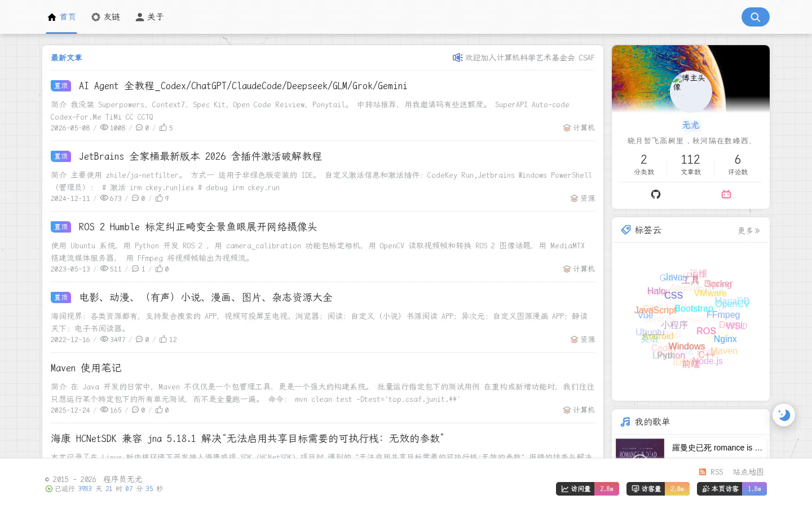
Task: Open the 关于 navigation item
Action: click(x=149, y=17)
